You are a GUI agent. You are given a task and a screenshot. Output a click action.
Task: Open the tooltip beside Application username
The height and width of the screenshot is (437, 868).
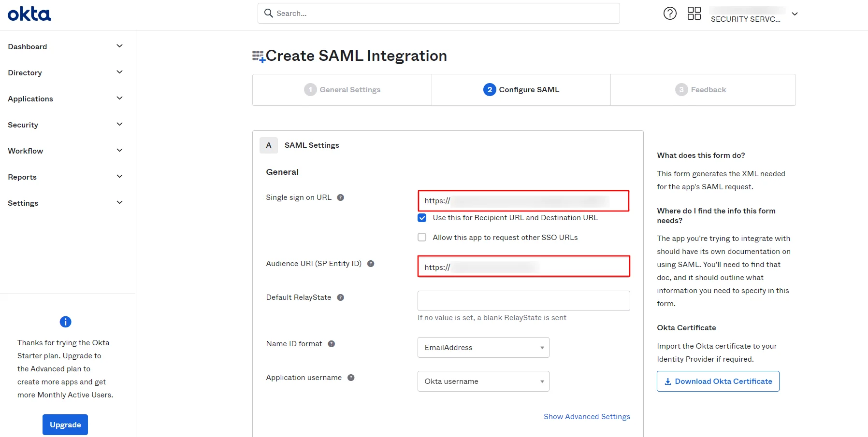(350, 378)
